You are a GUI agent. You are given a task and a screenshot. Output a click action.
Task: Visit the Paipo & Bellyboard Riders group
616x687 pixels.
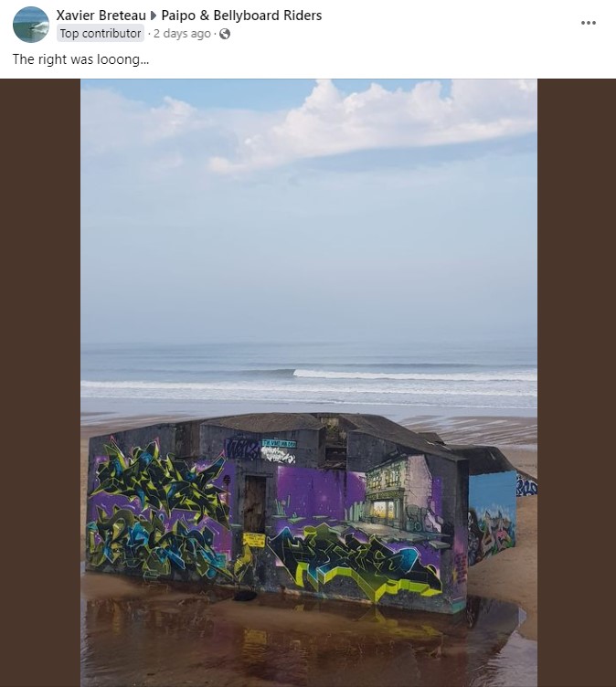coord(241,16)
